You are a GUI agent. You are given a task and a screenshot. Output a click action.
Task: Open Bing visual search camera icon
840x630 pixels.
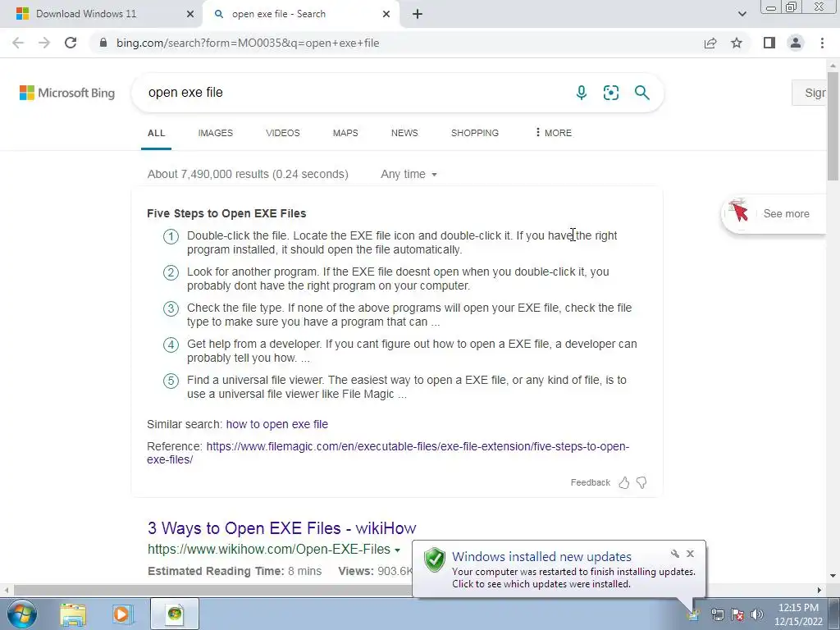tap(610, 93)
